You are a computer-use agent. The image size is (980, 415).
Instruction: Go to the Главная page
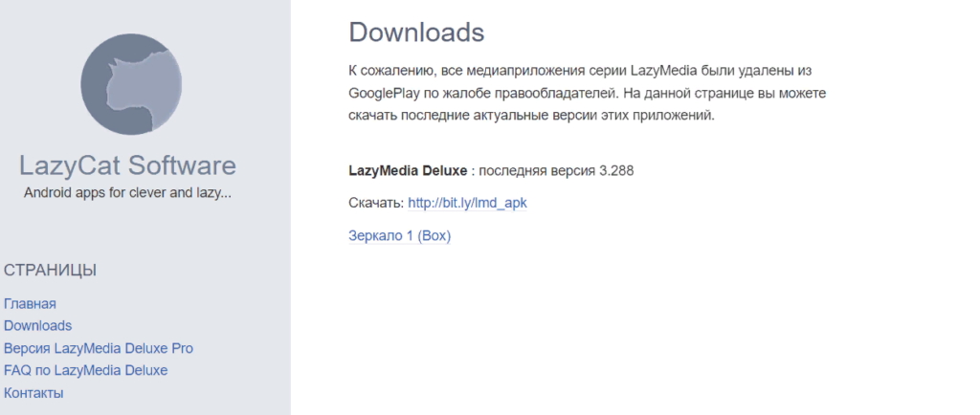point(30,304)
